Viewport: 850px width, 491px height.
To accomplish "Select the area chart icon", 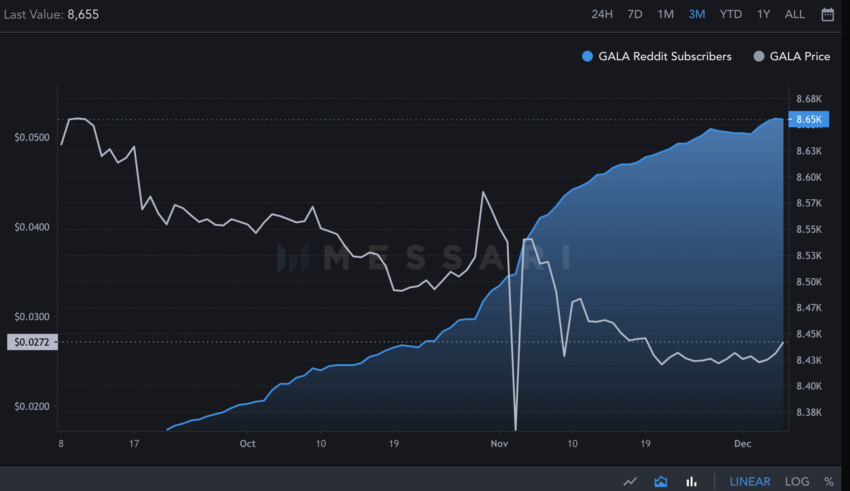I will [x=661, y=481].
